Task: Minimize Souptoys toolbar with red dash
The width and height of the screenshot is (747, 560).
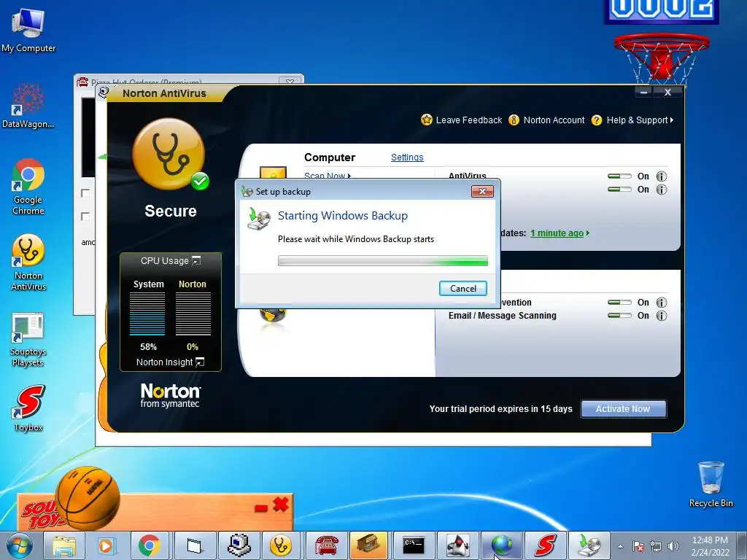Action: (x=261, y=508)
